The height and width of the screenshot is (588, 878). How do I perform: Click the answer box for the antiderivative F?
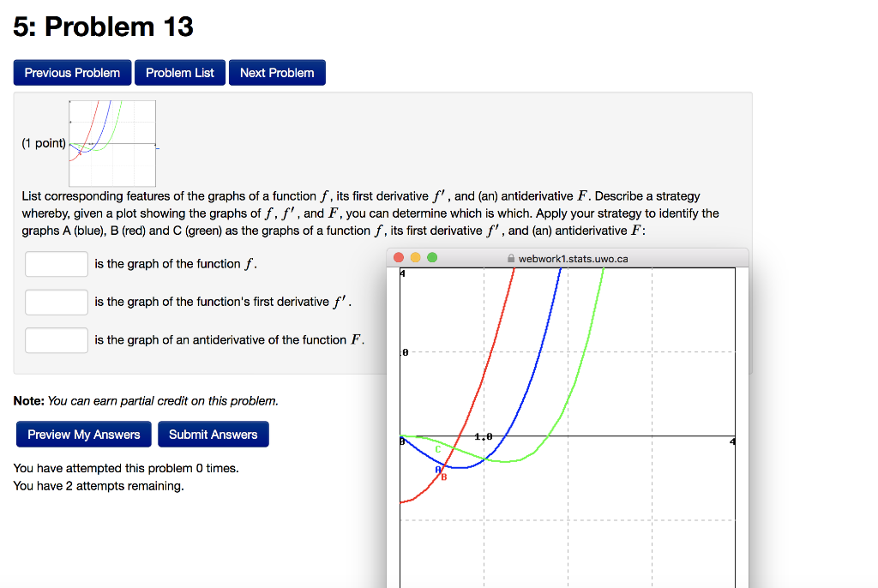click(56, 339)
